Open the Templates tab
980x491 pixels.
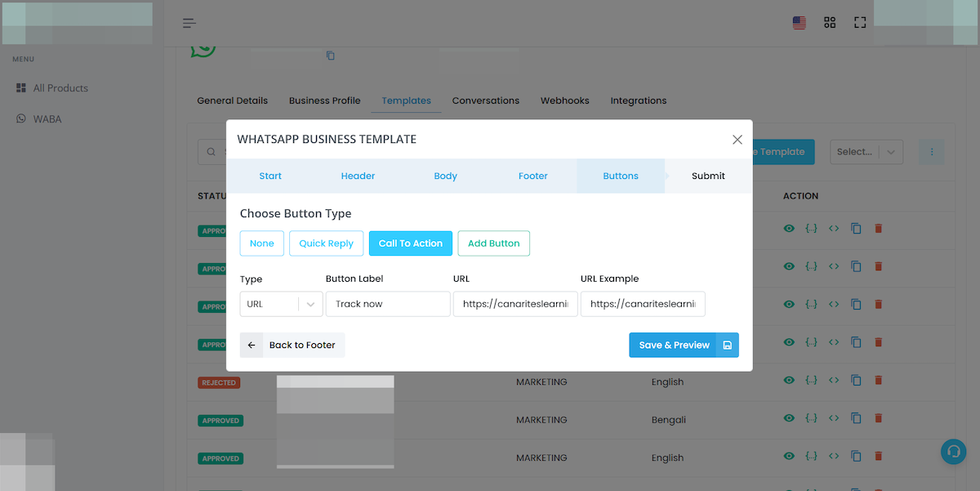tap(406, 100)
